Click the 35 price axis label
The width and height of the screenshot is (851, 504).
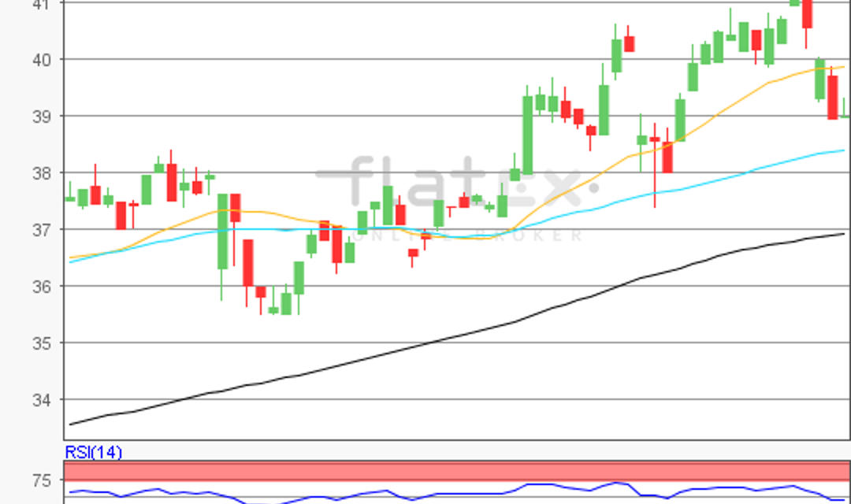[43, 343]
